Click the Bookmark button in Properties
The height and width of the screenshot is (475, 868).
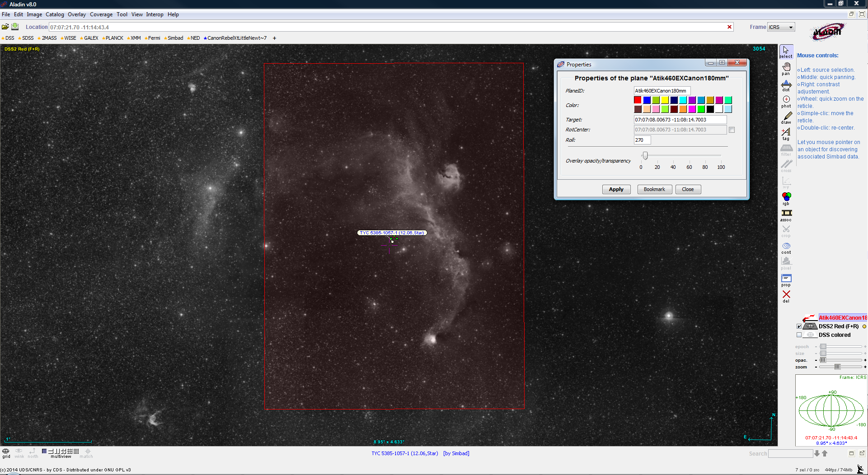point(654,190)
